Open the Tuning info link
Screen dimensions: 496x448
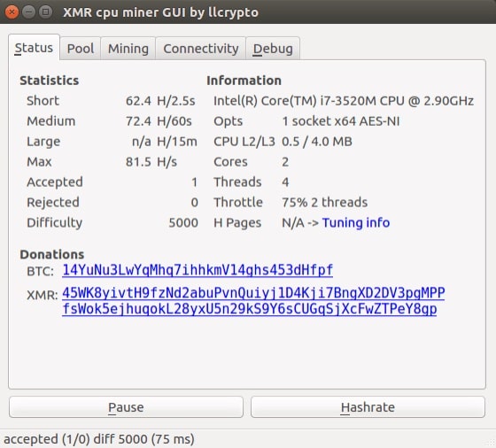pos(356,222)
